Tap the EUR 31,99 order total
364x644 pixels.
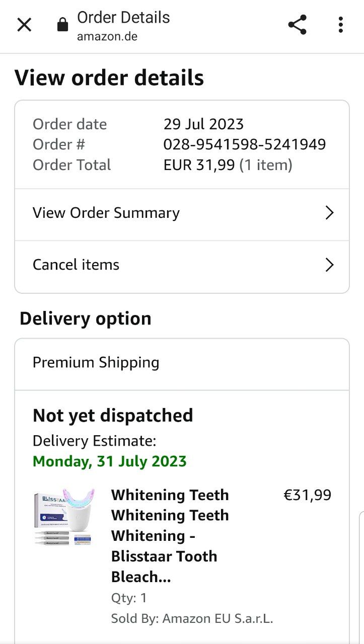point(199,165)
